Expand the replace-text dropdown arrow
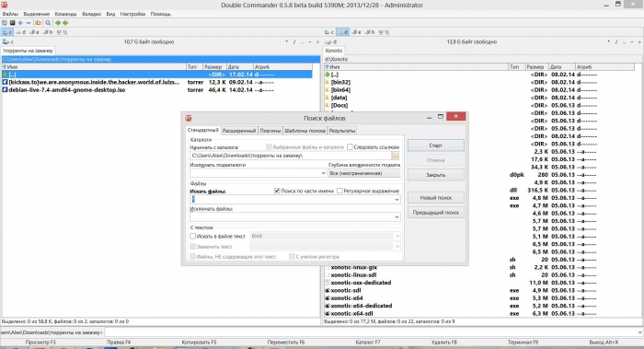The height and width of the screenshot is (349, 644). click(x=397, y=247)
